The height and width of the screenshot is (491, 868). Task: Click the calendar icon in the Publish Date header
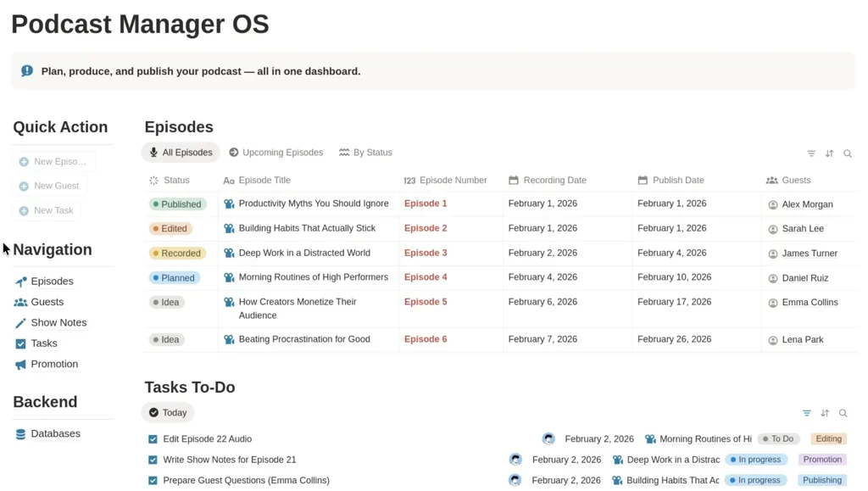643,180
